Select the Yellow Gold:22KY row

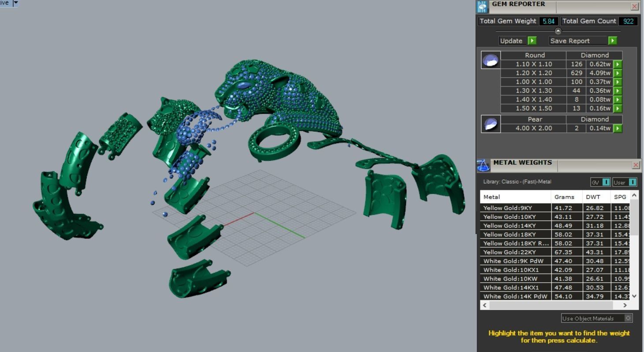[555, 252]
